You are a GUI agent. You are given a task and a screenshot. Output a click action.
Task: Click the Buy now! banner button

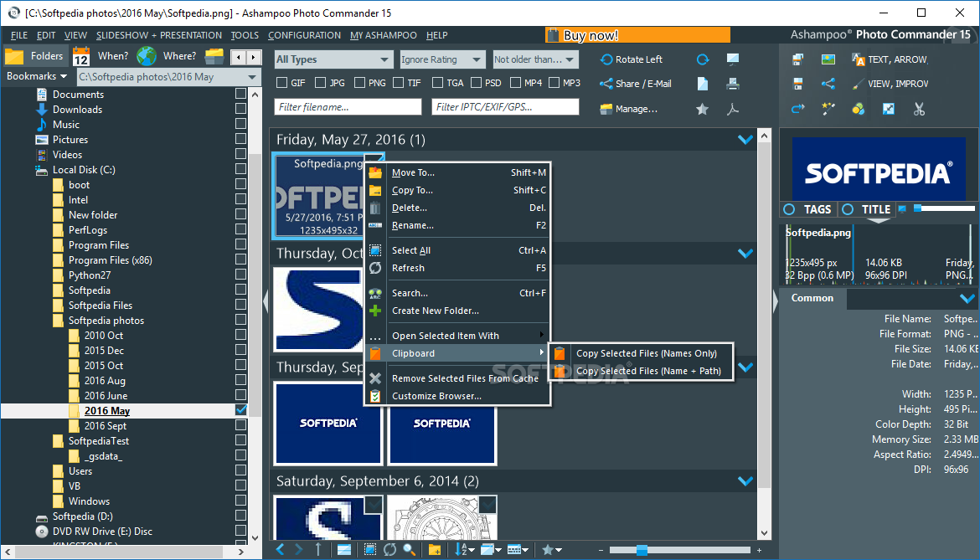click(637, 35)
